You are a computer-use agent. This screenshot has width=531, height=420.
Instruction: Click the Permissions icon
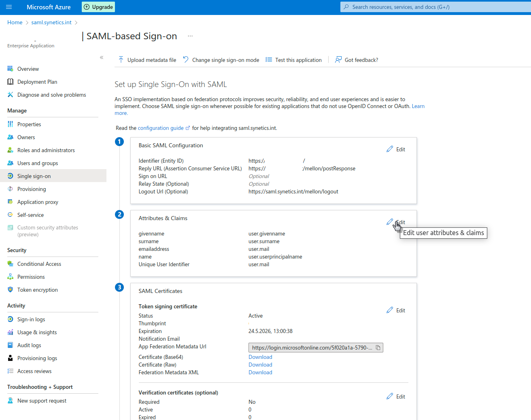coord(11,277)
